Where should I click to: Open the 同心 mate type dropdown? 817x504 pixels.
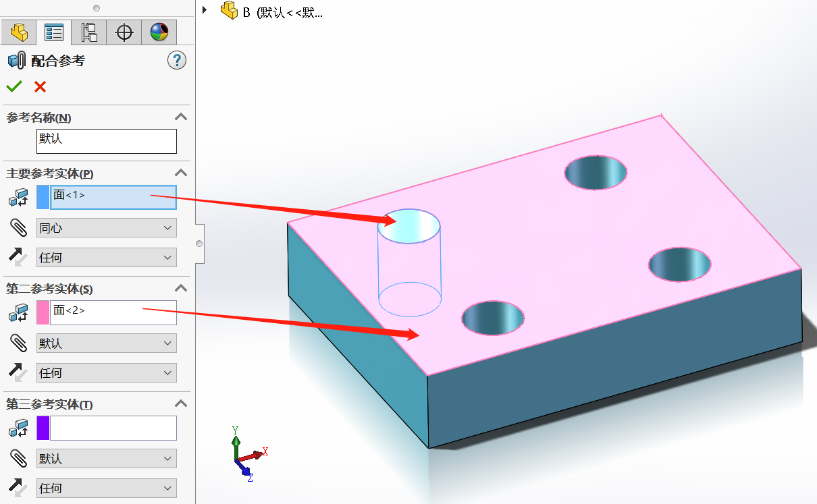(x=106, y=227)
